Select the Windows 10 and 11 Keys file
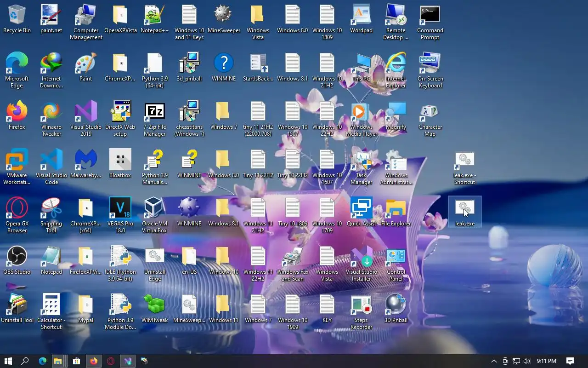 pos(189,23)
